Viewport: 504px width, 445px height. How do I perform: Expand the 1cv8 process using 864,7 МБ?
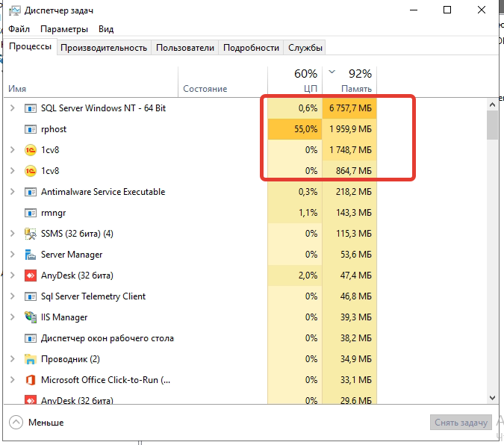click(12, 171)
